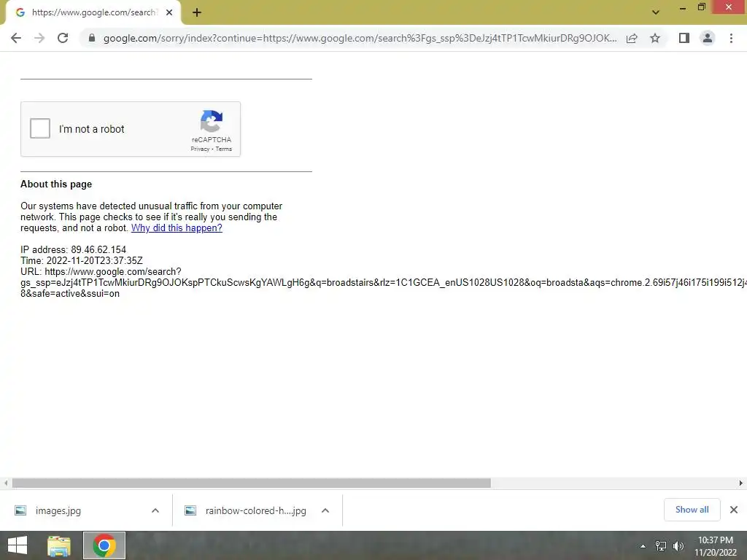Click the IP address 89.46.62.154 text
The width and height of the screenshot is (747, 560).
pos(74,249)
